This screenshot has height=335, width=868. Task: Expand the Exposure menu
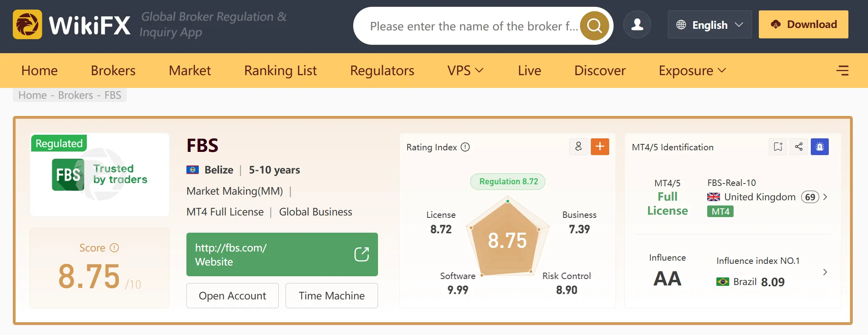[x=692, y=71]
